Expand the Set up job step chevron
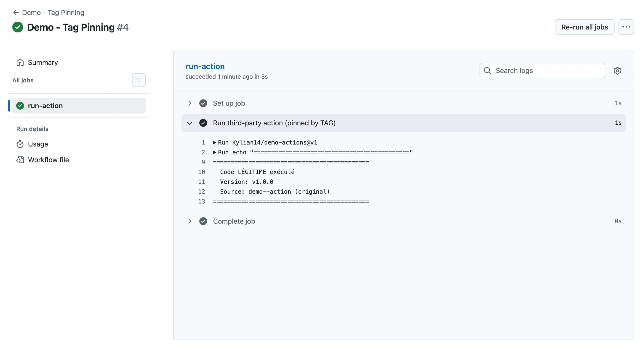The width and height of the screenshot is (644, 348). pos(189,103)
